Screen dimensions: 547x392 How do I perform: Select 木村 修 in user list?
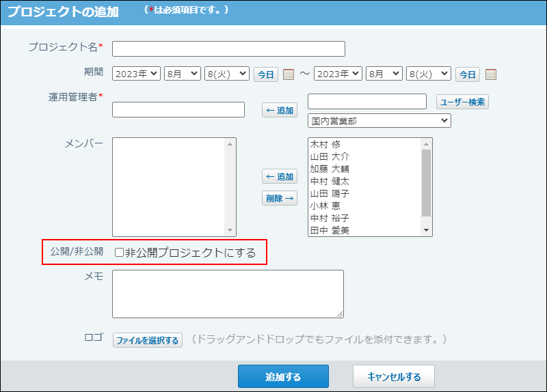pyautogui.click(x=364, y=144)
